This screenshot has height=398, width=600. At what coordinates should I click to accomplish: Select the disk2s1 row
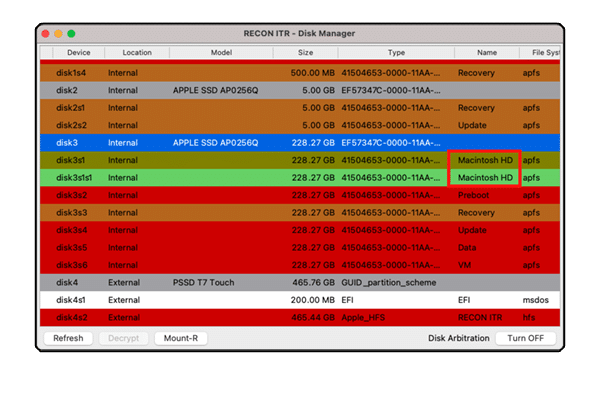[x=300, y=108]
